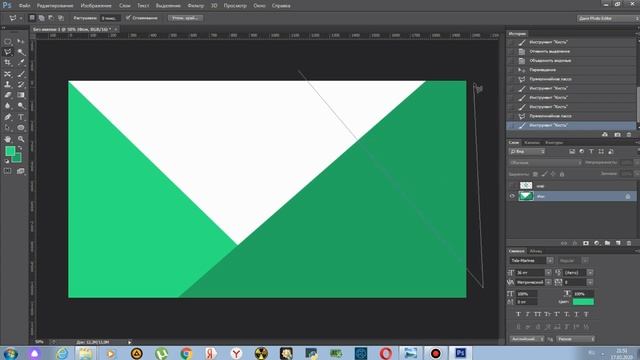Open layer filter type dropdown
The height and width of the screenshot is (360, 640).
pos(527,151)
